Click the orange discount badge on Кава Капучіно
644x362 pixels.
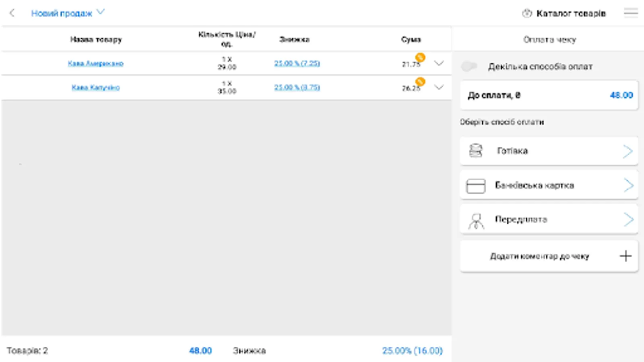pos(420,81)
